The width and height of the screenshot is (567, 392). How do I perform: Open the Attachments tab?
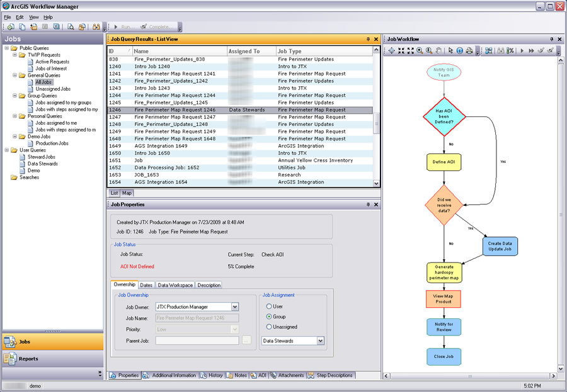click(287, 376)
